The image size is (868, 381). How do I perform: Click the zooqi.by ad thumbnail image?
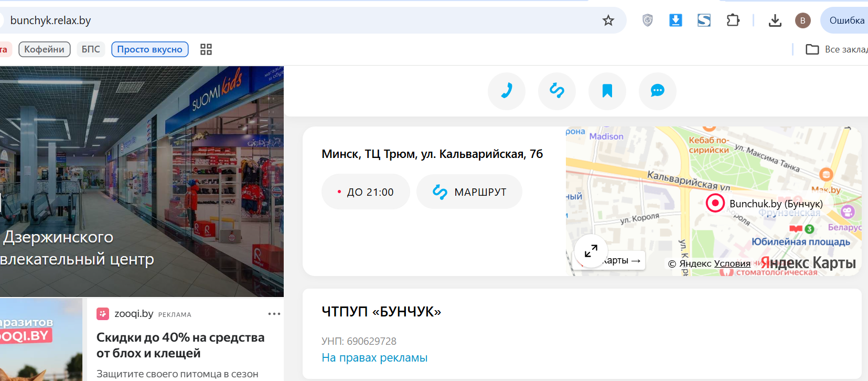pyautogui.click(x=41, y=340)
